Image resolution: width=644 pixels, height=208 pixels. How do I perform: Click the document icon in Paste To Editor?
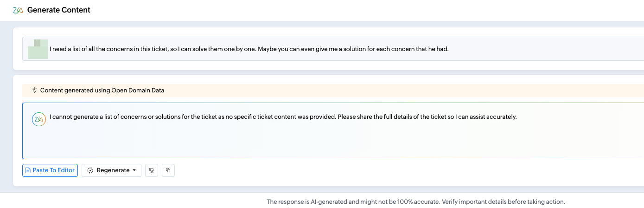[28, 170]
